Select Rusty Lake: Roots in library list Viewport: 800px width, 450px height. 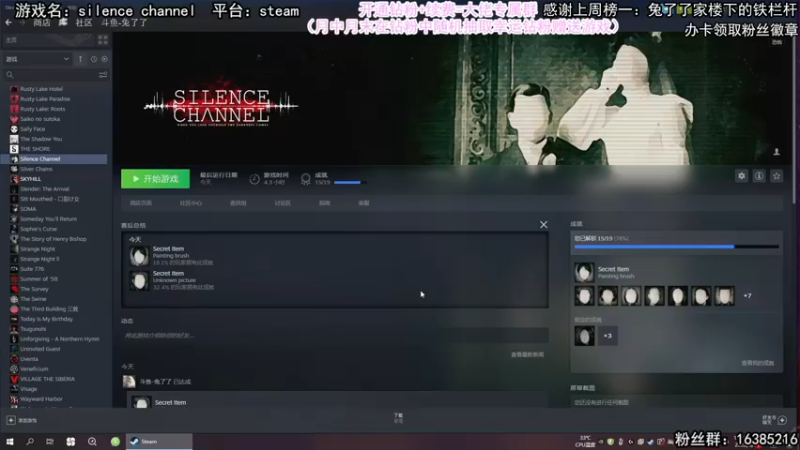click(42, 109)
